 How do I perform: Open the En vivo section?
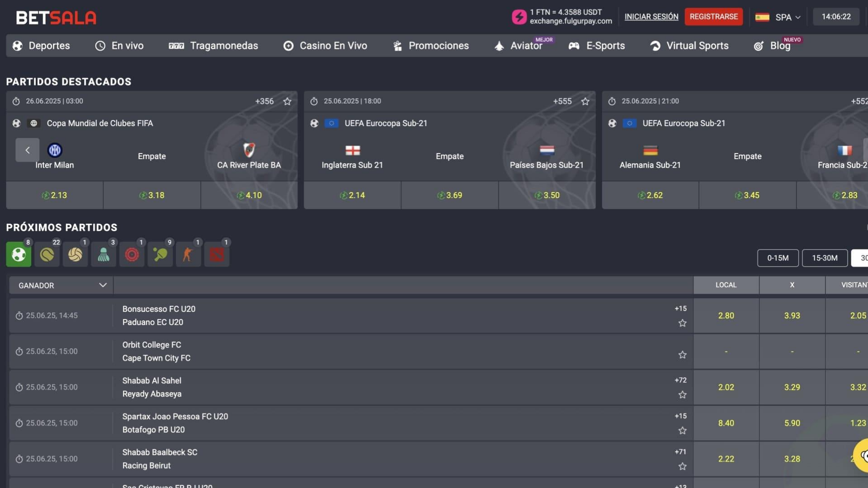coord(119,46)
